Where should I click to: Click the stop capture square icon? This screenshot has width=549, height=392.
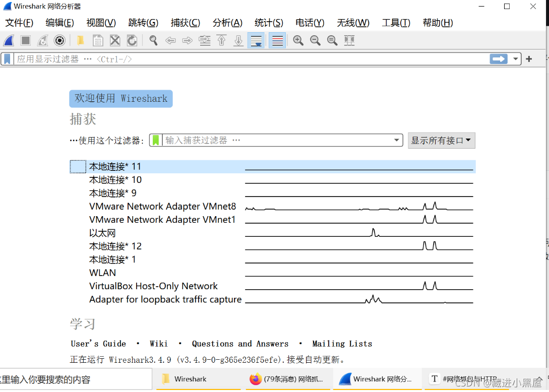pyautogui.click(x=26, y=41)
